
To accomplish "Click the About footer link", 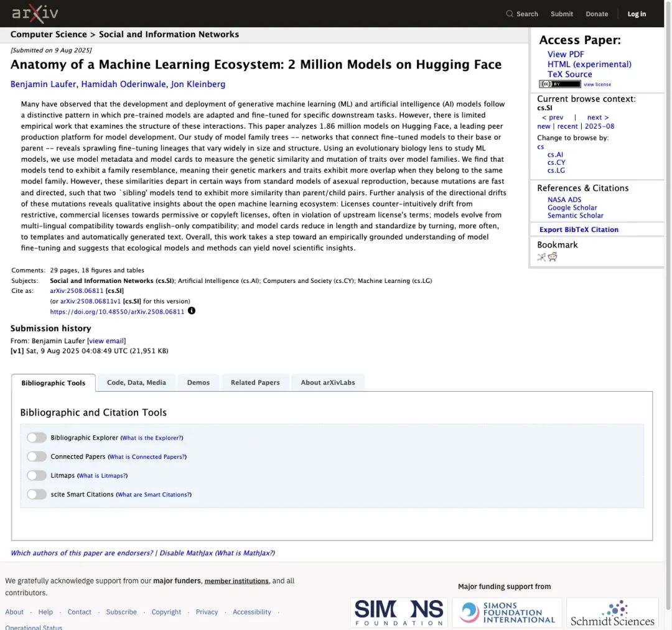I will (x=14, y=612).
